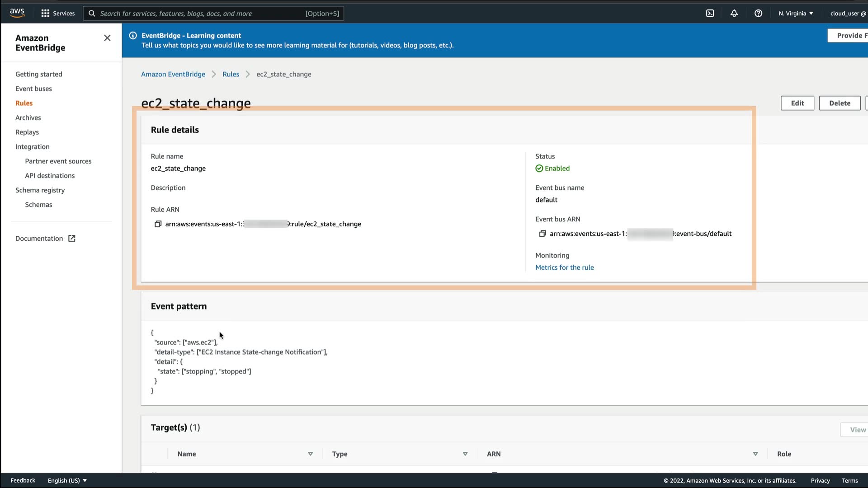Open the help question mark icon
Viewport: 868px width, 488px height.
pos(758,14)
